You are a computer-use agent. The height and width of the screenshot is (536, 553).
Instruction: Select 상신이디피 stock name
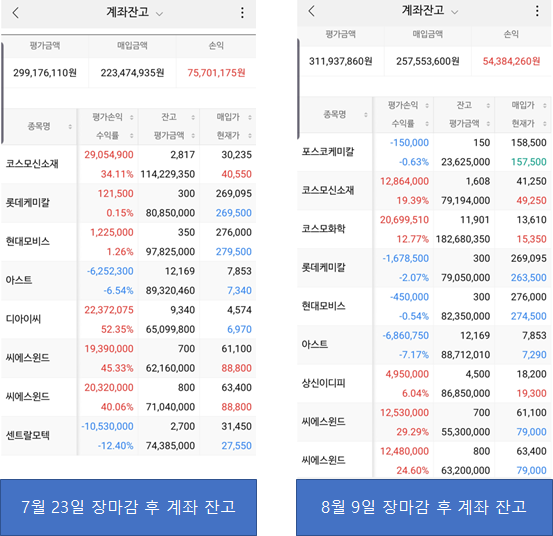pyautogui.click(x=323, y=383)
